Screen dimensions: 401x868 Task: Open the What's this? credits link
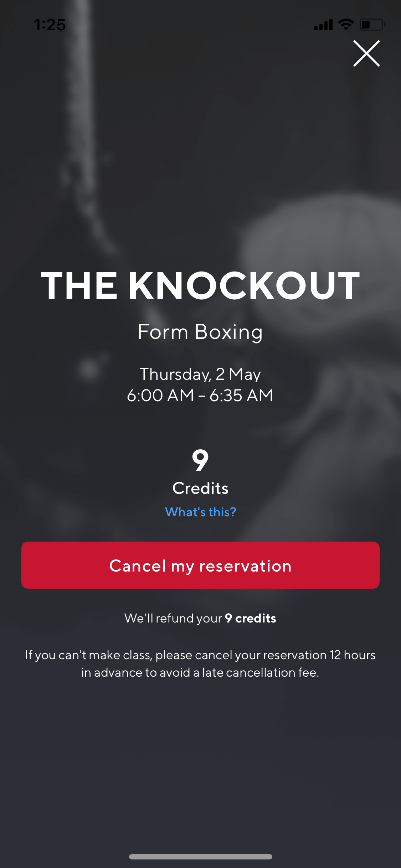pos(200,512)
